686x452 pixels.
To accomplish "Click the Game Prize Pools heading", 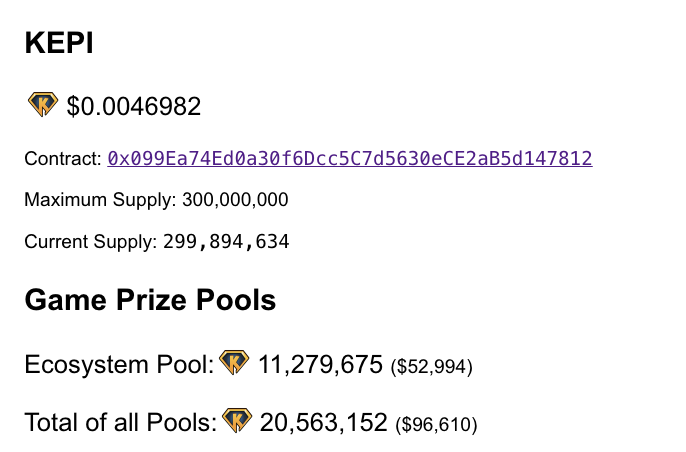I will coord(150,300).
